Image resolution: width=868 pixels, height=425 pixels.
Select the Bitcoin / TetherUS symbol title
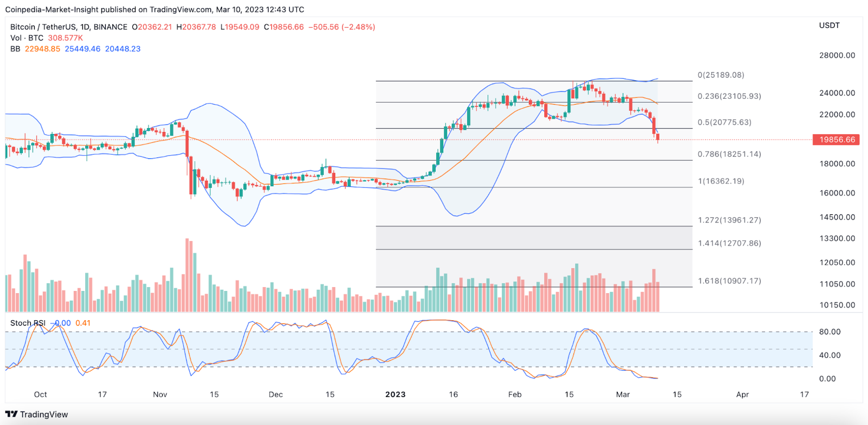point(69,27)
